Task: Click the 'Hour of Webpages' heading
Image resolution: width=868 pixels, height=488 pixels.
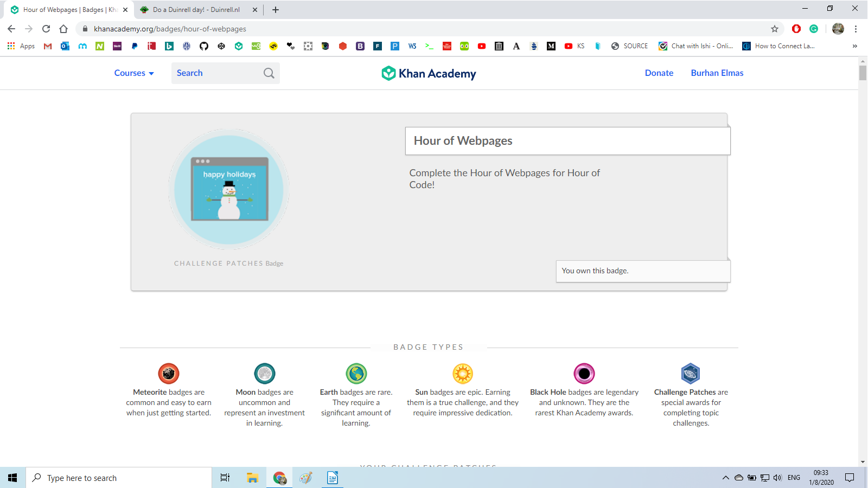Action: [463, 141]
